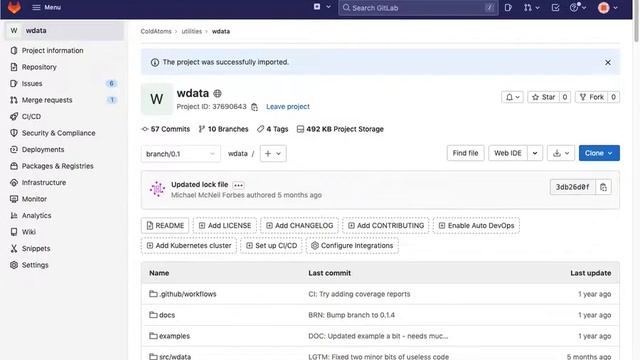Click Add Kubernetes cluster
The image size is (640, 360).
(189, 245)
